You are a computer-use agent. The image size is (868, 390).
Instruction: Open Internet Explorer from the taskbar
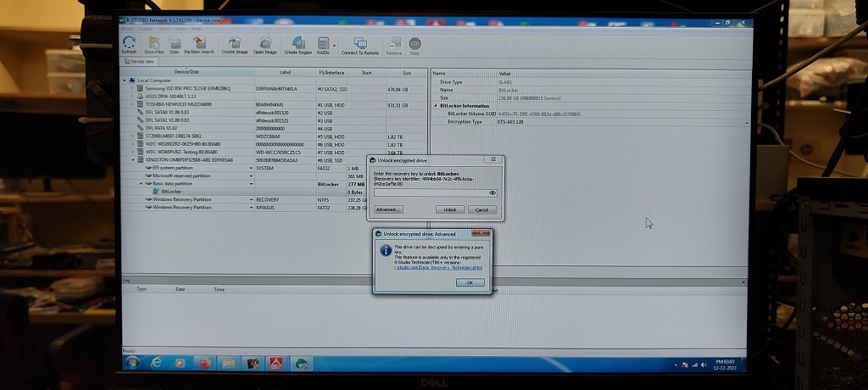point(157,364)
